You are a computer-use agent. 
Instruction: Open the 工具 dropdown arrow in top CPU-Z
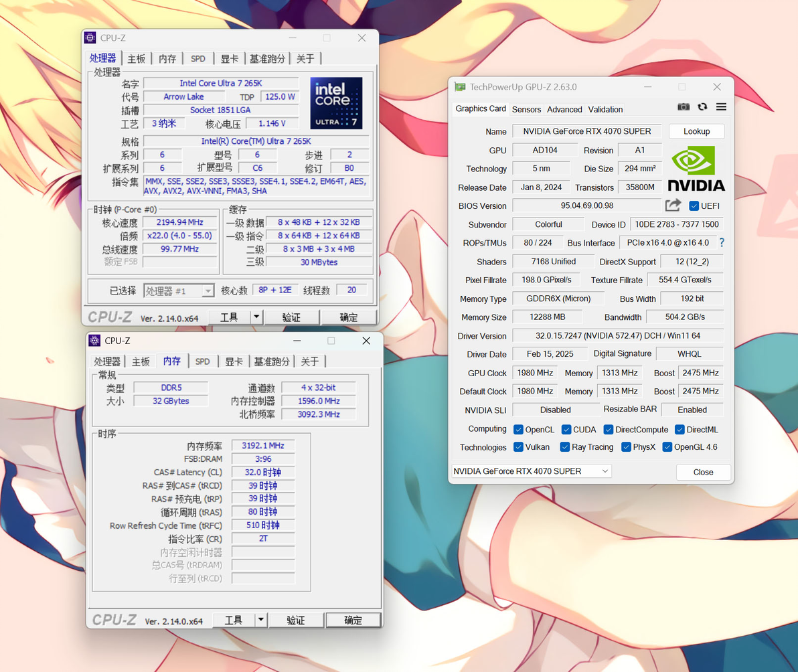(x=256, y=317)
